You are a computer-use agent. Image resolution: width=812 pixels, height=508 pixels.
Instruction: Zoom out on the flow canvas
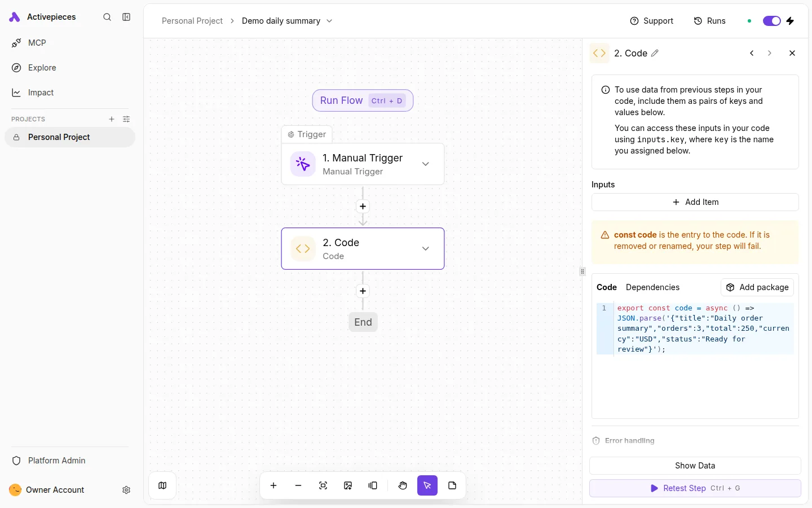pyautogui.click(x=298, y=485)
